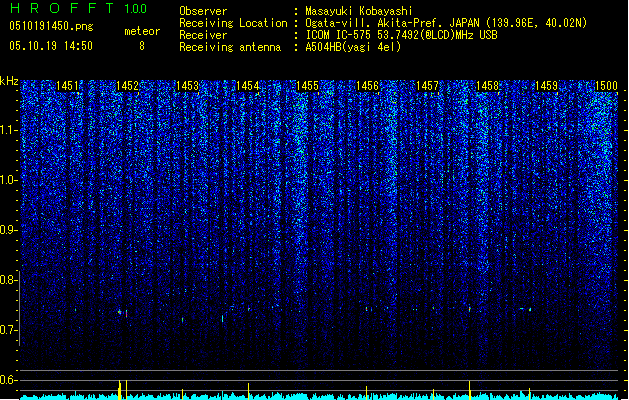Click the meteor count value 8
The image size is (629, 400).
click(x=142, y=46)
